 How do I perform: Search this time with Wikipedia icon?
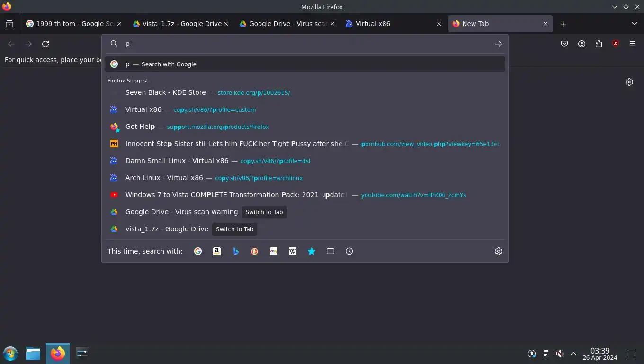(x=293, y=251)
